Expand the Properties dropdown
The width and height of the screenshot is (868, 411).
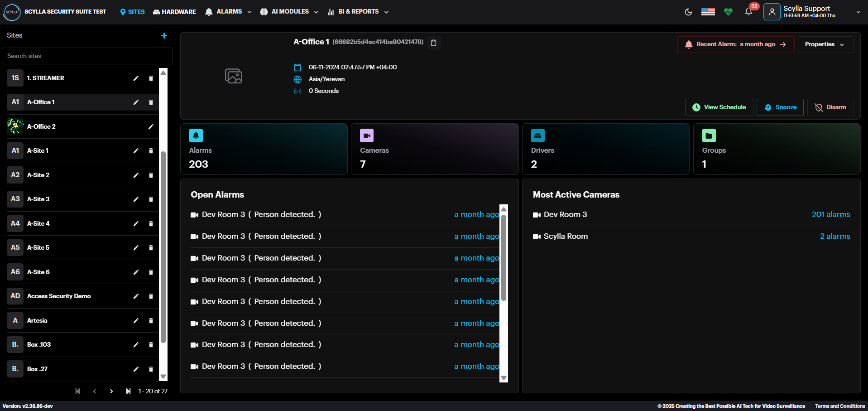coord(825,44)
